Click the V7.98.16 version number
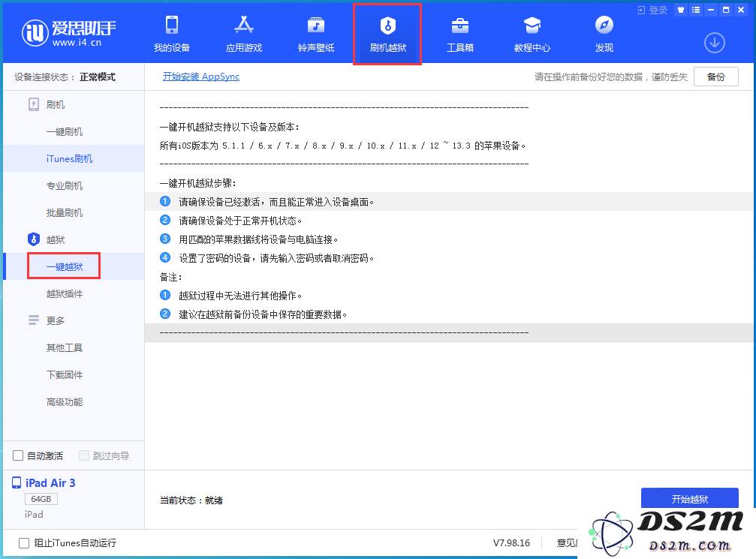This screenshot has width=756, height=559. coord(511,543)
